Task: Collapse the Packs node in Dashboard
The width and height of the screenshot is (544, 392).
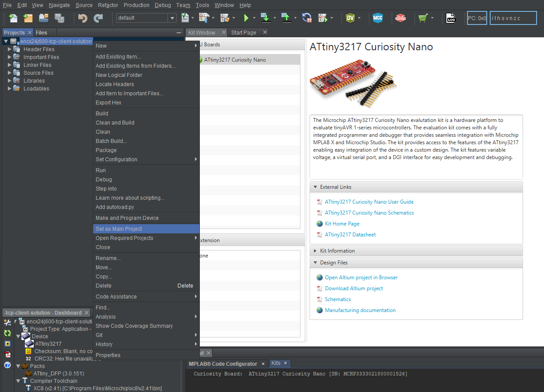Action: pyautogui.click(x=18, y=366)
